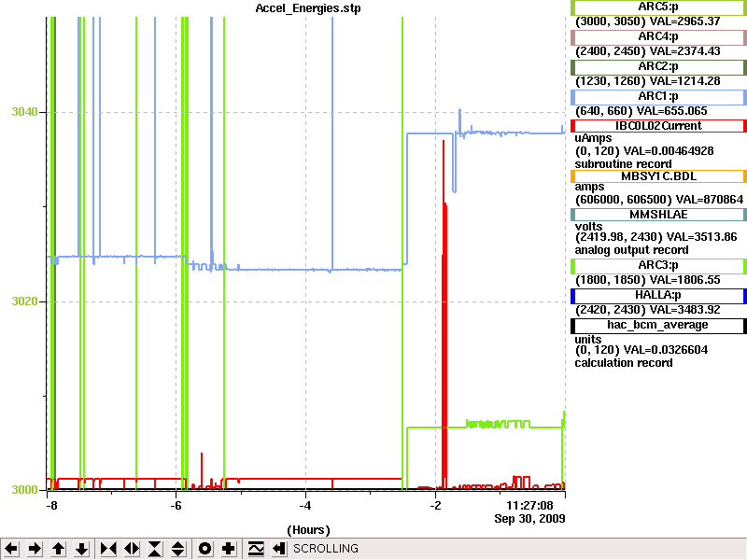Pan the graph up with the arrow button
This screenshot has width=747, height=560.
58,549
